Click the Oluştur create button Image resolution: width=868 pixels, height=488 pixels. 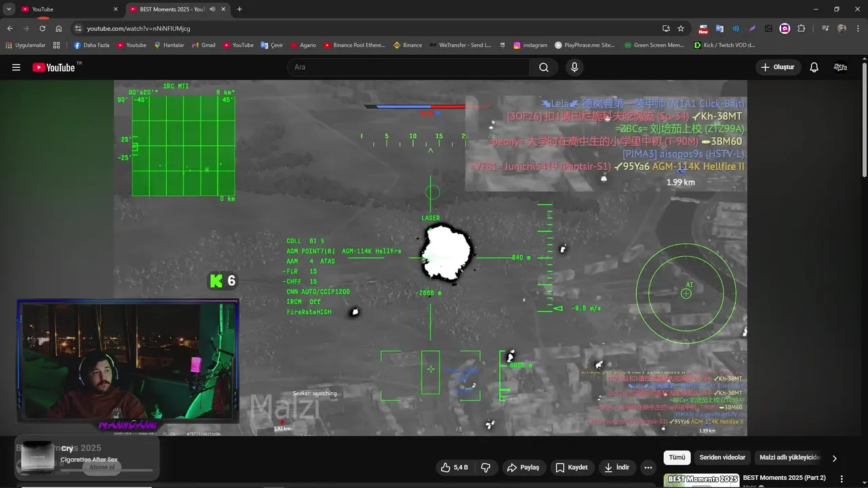[778, 67]
